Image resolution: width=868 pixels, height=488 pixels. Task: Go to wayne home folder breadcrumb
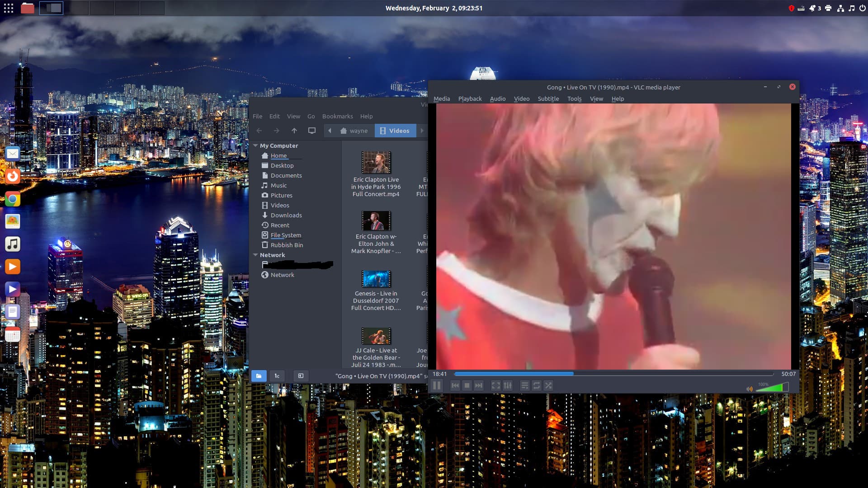[354, 131]
